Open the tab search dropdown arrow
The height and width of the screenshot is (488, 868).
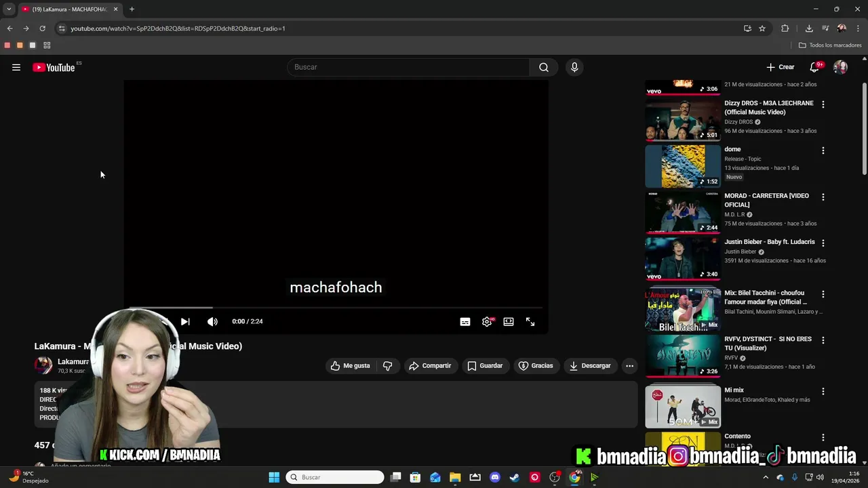click(9, 9)
